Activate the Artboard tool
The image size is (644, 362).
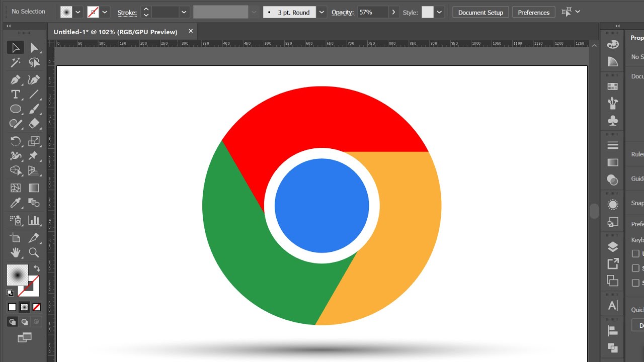16,238
